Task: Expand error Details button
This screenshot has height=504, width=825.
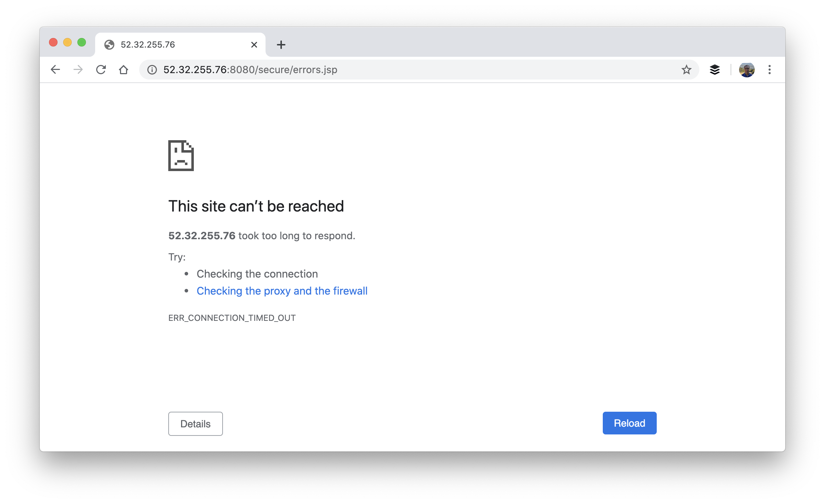Action: (195, 424)
